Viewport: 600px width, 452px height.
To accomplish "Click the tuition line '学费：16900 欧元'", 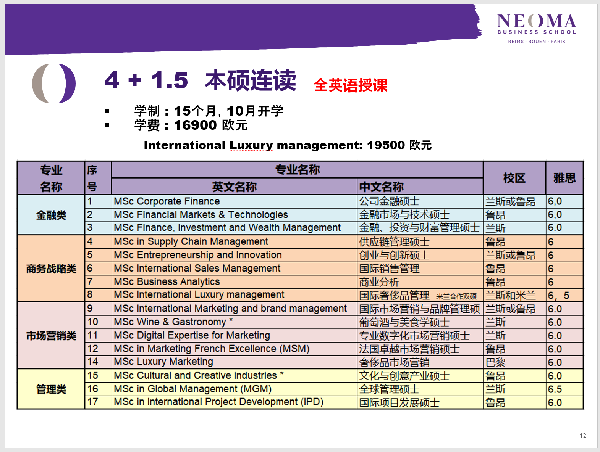I will tap(191, 125).
